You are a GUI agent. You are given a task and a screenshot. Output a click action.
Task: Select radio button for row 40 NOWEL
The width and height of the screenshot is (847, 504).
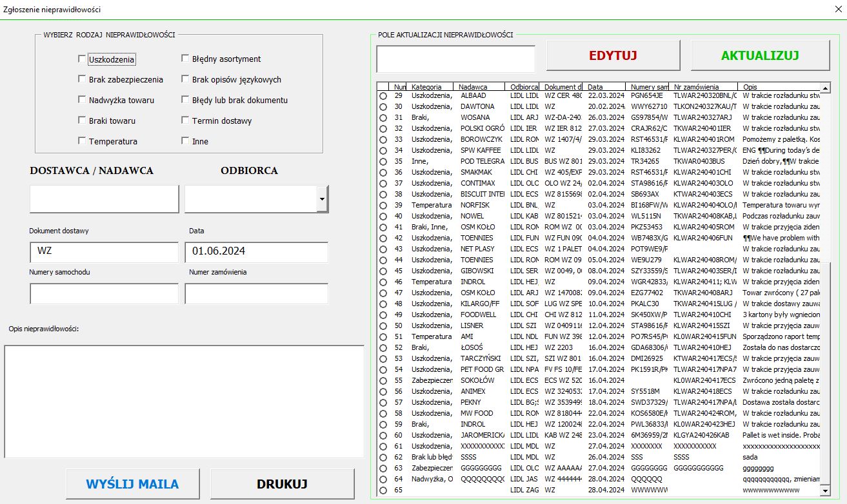pyautogui.click(x=383, y=217)
